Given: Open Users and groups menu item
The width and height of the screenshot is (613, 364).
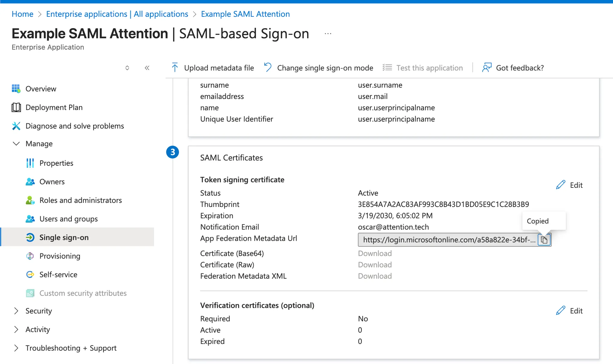Looking at the screenshot, I should [x=69, y=219].
